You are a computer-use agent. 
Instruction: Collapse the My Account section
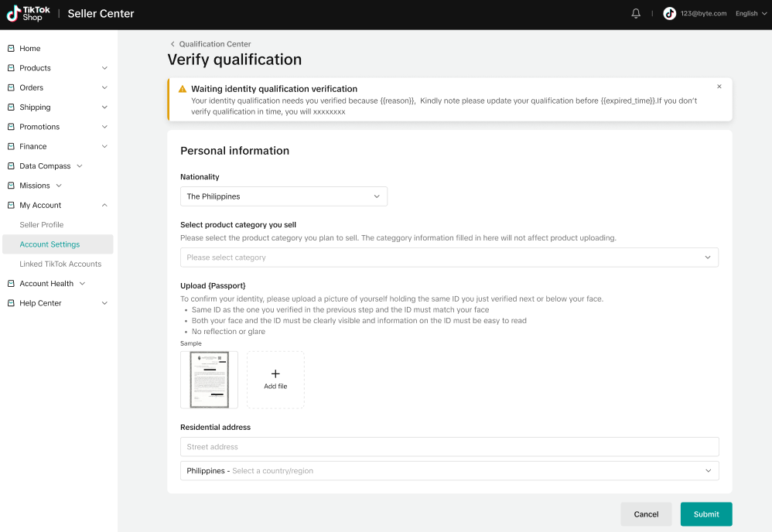[x=104, y=205]
